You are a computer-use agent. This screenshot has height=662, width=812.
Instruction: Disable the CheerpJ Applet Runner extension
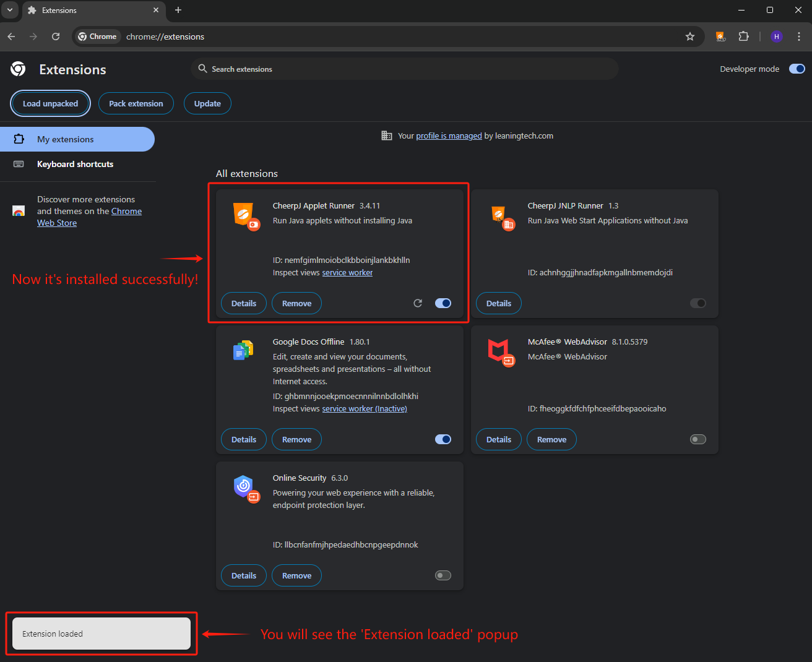443,303
